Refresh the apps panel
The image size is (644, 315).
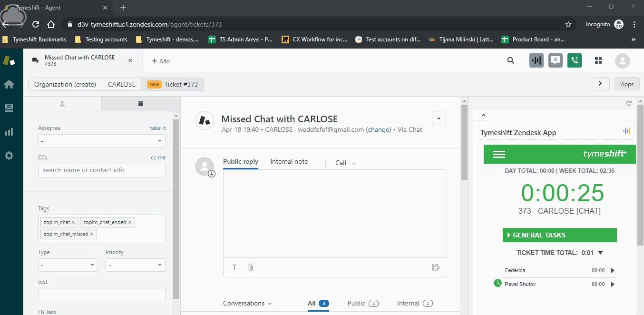[629, 103]
